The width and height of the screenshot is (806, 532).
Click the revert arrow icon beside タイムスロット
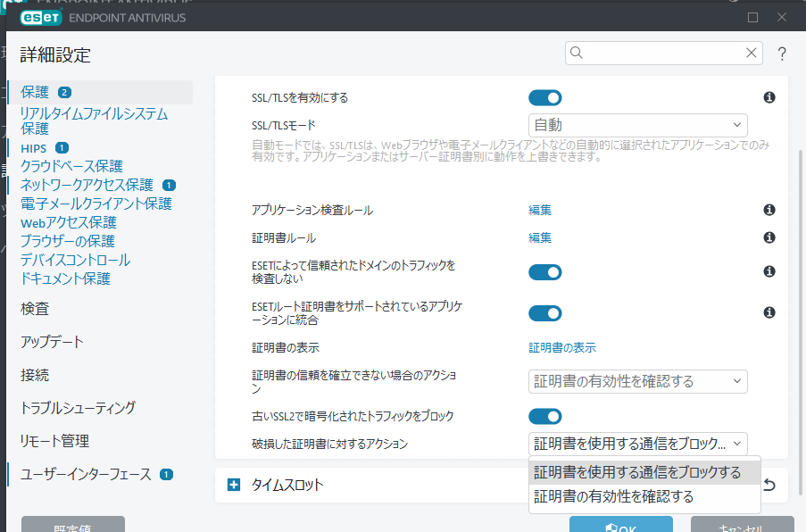[769, 486]
